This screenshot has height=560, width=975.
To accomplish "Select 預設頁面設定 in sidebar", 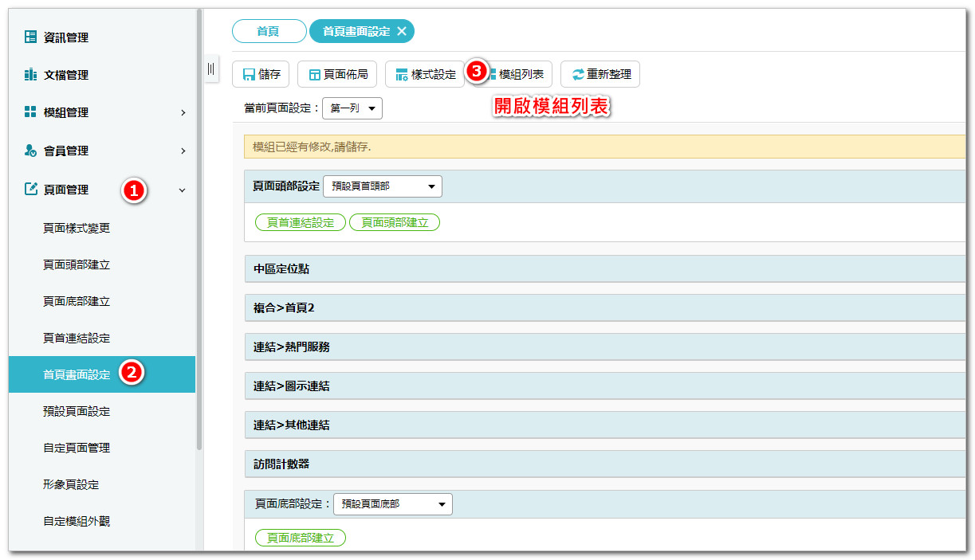I will (x=77, y=411).
